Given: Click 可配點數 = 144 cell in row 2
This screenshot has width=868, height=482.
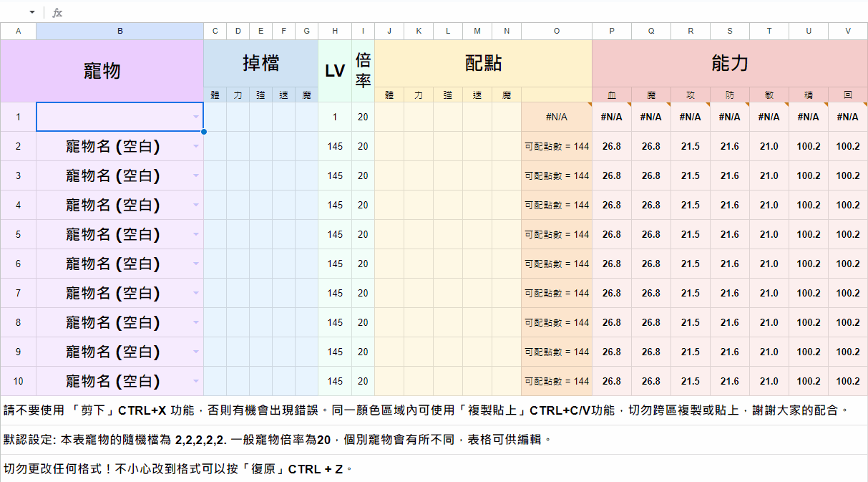Looking at the screenshot, I should [x=557, y=146].
